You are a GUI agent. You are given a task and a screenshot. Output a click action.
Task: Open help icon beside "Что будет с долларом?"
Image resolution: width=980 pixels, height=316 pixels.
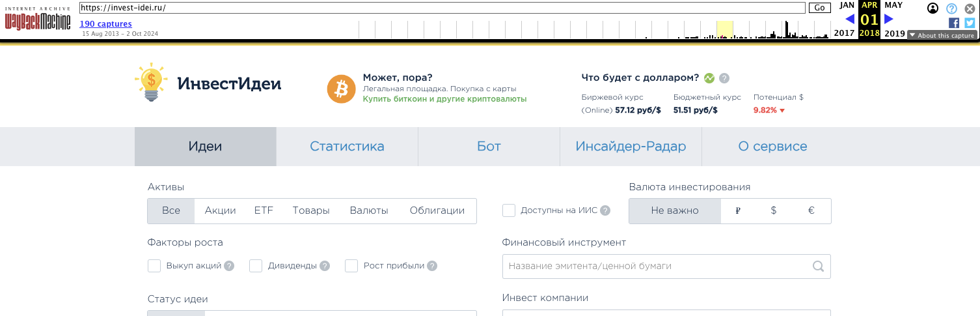(724, 78)
